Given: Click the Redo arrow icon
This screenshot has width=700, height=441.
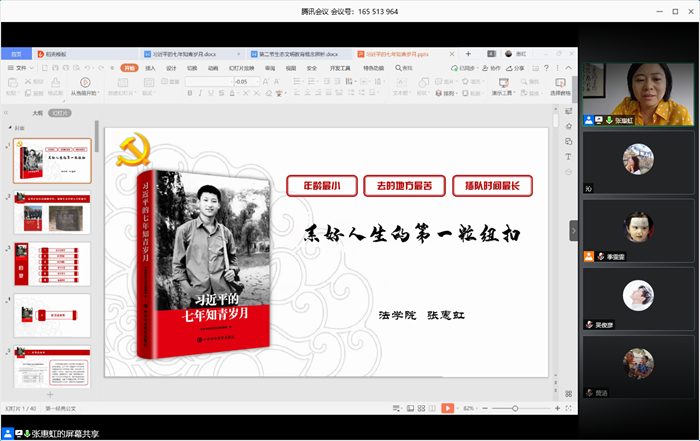Looking at the screenshot, I should [x=101, y=68].
